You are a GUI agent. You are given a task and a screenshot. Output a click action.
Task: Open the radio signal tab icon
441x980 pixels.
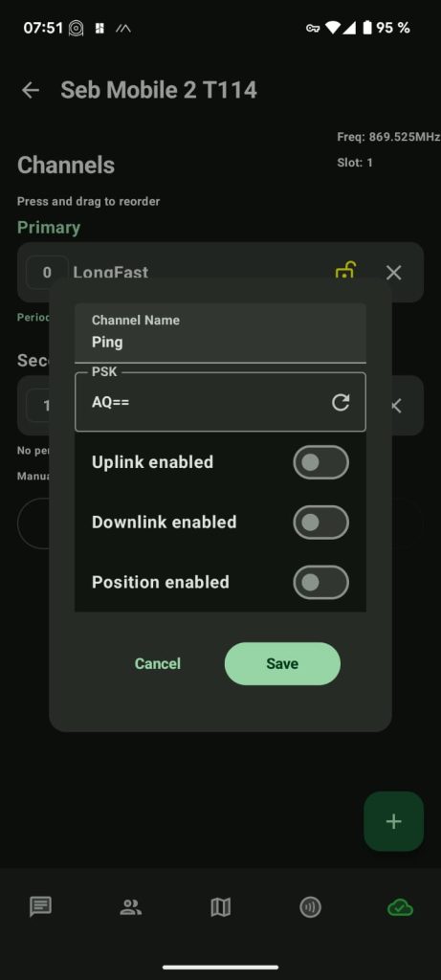pos(311,907)
